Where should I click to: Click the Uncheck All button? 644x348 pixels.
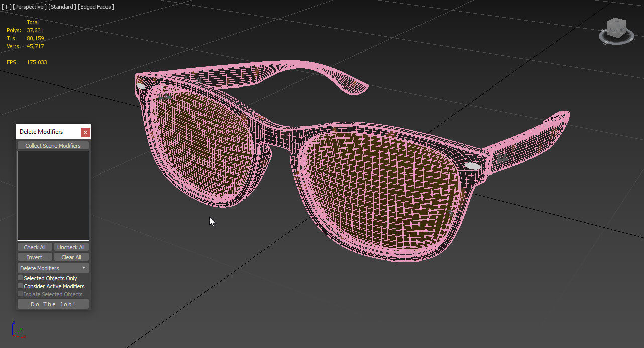pyautogui.click(x=71, y=247)
